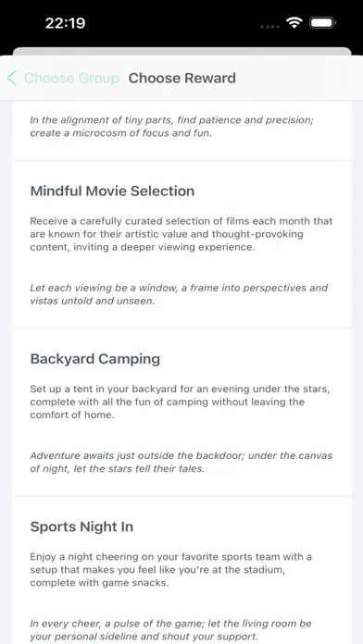The width and height of the screenshot is (363, 644).
Task: Tap the Wi-Fi status icon
Action: (x=294, y=23)
